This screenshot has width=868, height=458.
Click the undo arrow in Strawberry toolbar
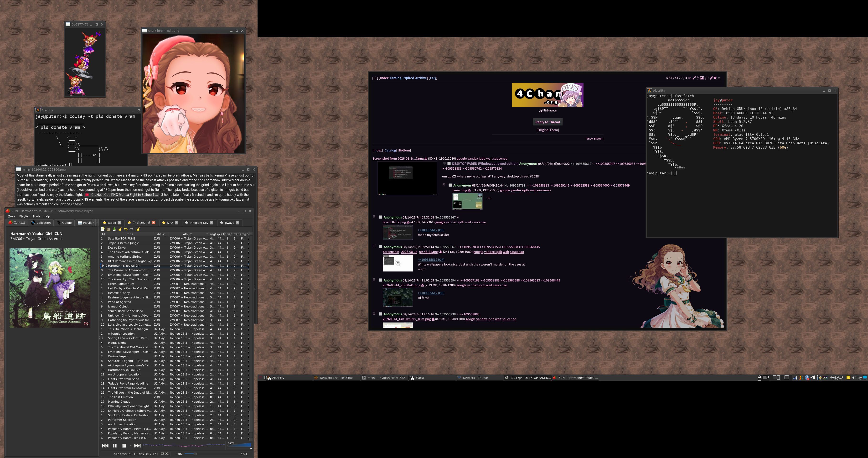[126, 229]
